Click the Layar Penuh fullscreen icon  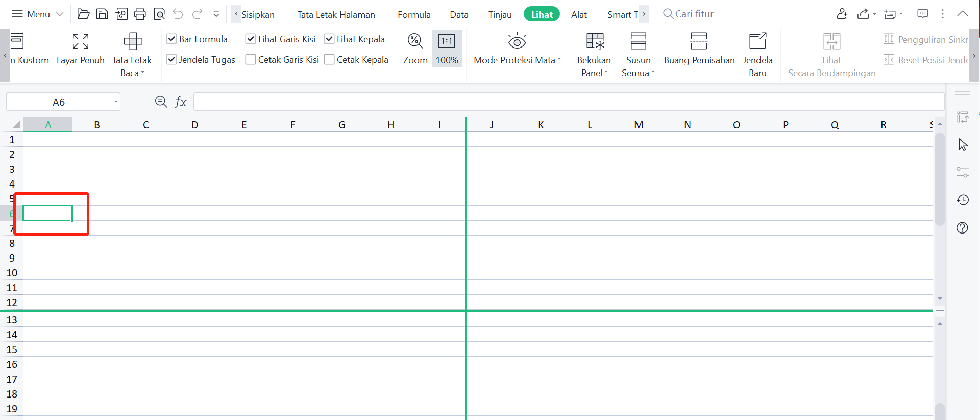[80, 41]
